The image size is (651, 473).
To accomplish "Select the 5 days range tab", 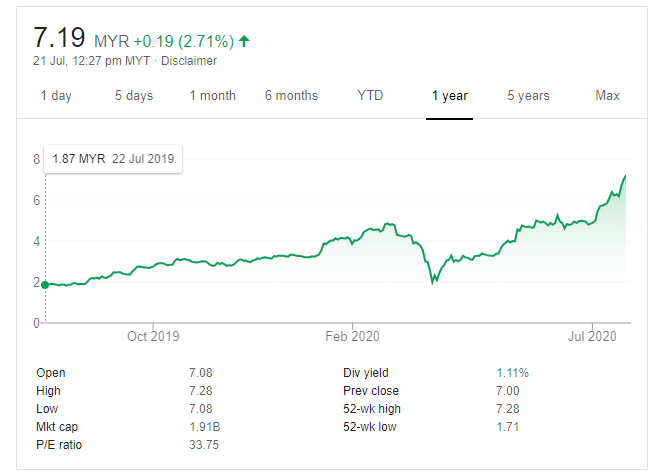I will tap(133, 96).
